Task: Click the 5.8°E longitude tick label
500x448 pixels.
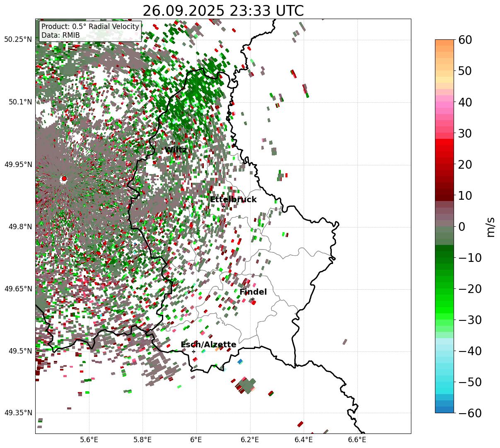Action: click(x=143, y=440)
